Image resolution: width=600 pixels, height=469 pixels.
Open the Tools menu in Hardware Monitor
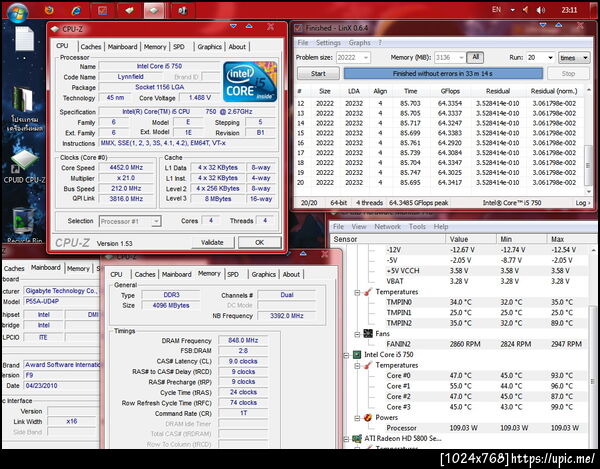point(417,227)
